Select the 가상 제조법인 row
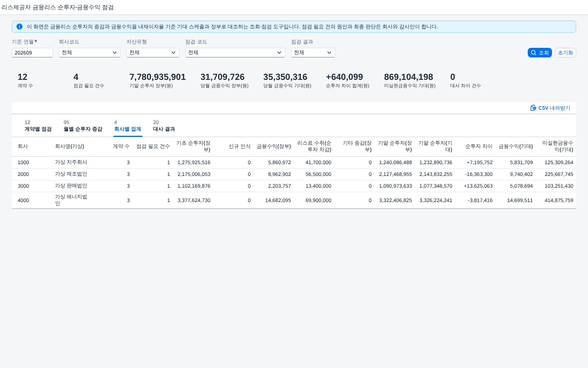The height and width of the screenshot is (368, 588). coord(294,174)
